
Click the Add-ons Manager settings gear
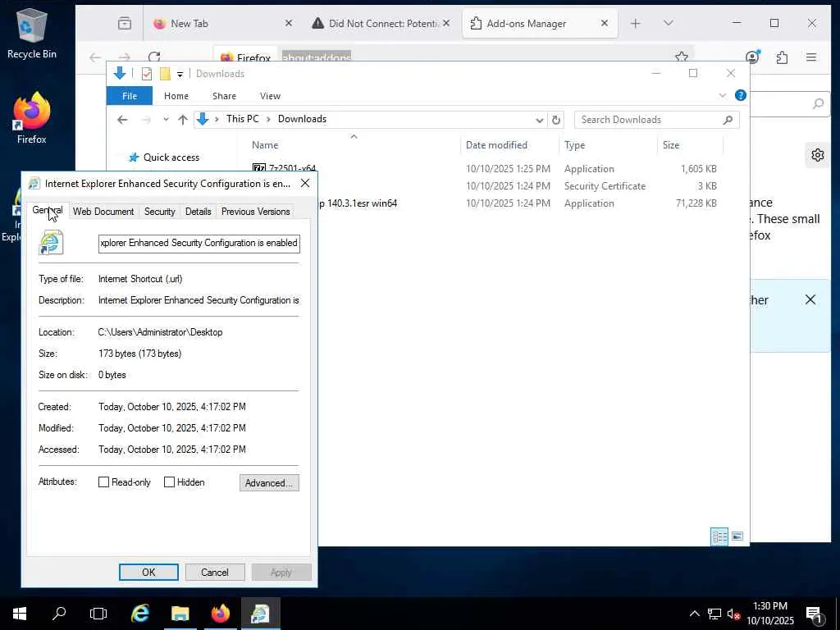818,155
